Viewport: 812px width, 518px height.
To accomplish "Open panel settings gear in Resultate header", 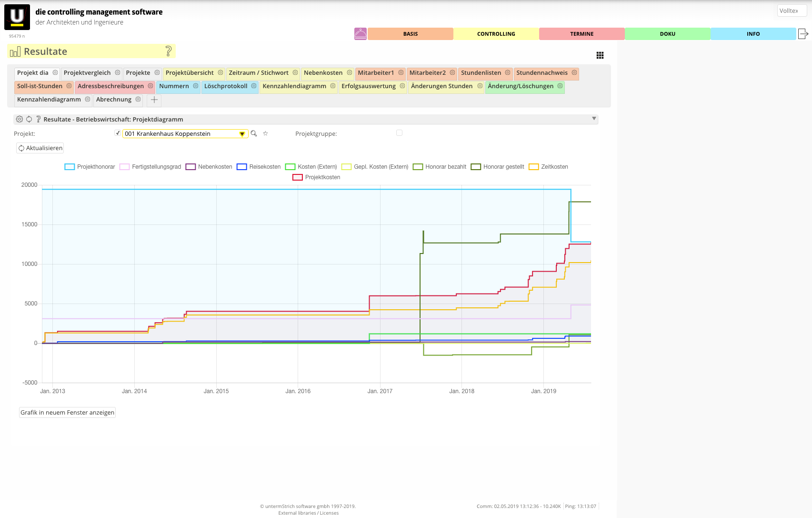I will (20, 119).
